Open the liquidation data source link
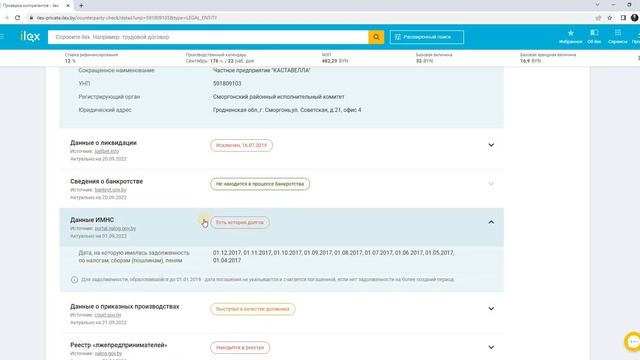The height and width of the screenshot is (360, 640). click(x=107, y=151)
